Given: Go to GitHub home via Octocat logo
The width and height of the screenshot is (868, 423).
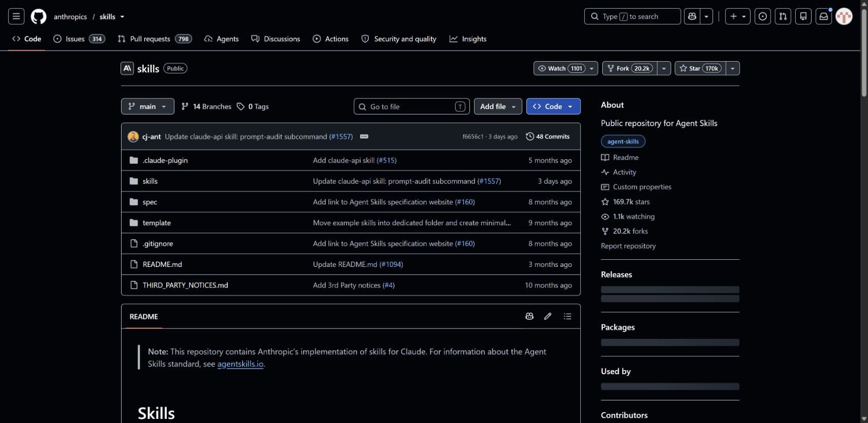Looking at the screenshot, I should tap(38, 16).
